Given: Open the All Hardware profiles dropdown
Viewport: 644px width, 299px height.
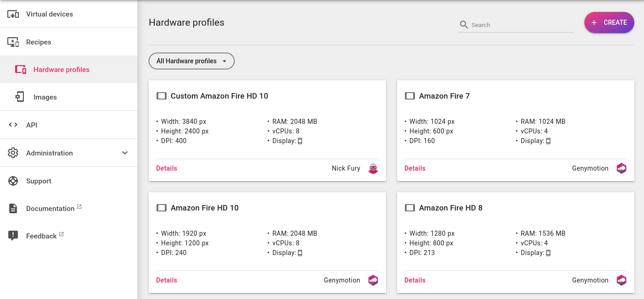Looking at the screenshot, I should [x=191, y=61].
